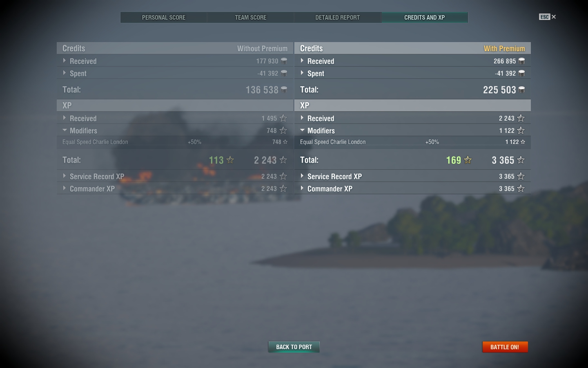
Task: Open the Team Score tab
Action: [x=251, y=17]
